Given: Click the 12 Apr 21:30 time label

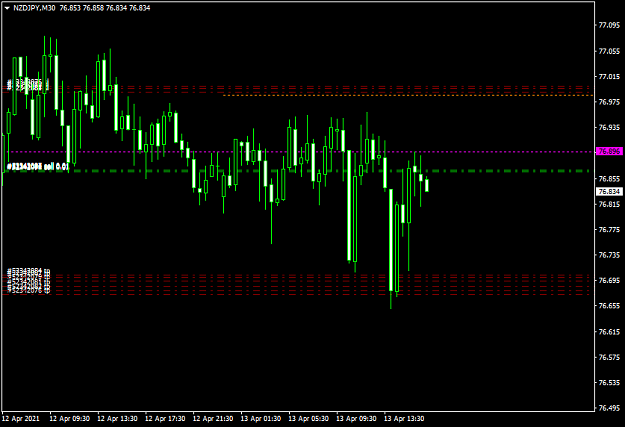Looking at the screenshot, I should pos(213,419).
